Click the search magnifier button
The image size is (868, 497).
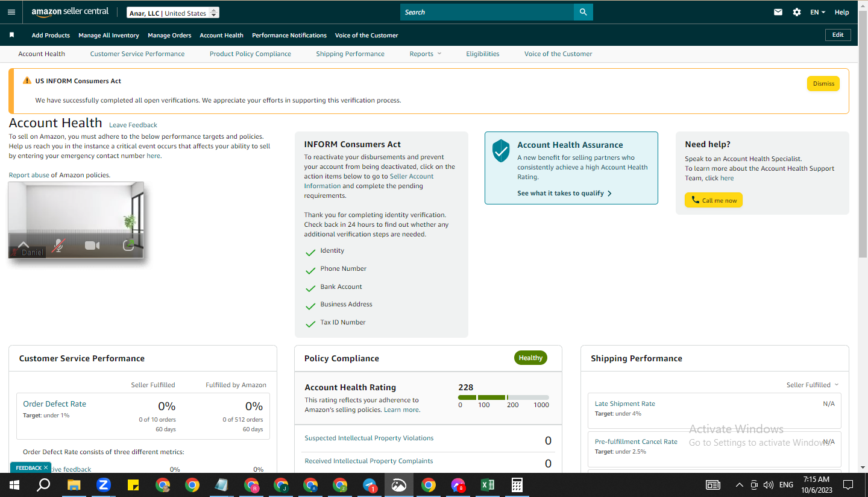click(x=583, y=12)
